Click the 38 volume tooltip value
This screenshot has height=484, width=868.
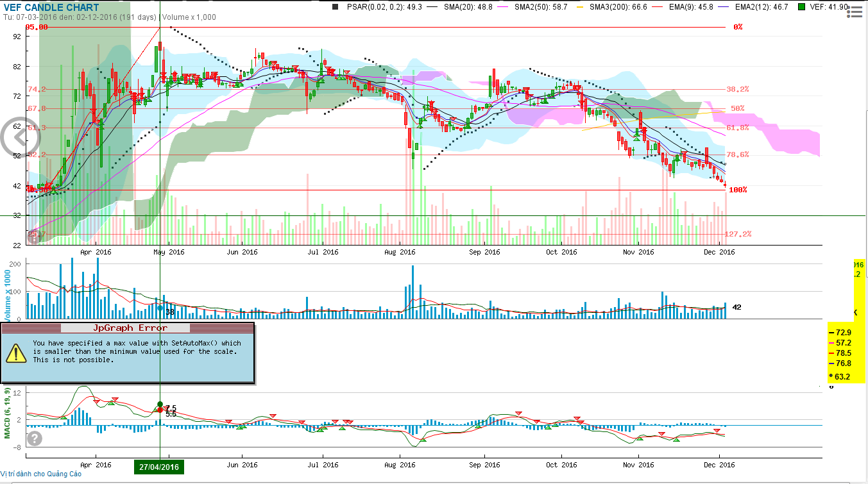[x=170, y=312]
